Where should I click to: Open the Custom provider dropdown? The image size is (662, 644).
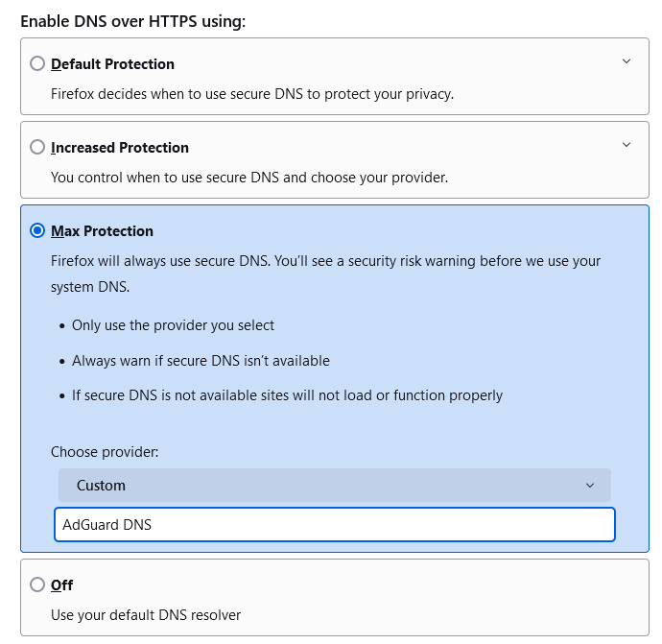click(x=334, y=486)
